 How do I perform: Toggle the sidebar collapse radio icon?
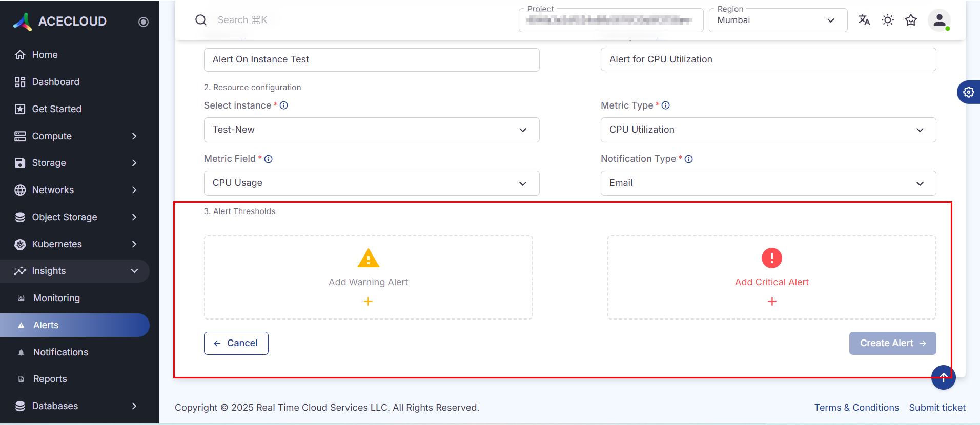coord(144,22)
